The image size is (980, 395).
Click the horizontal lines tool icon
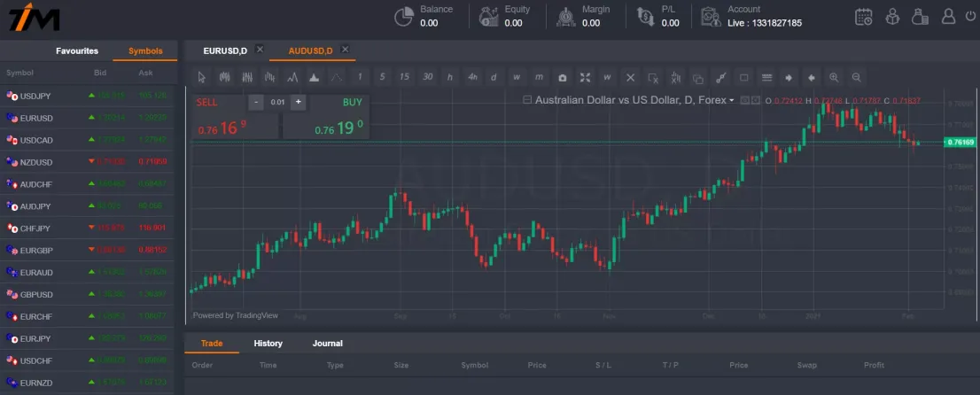point(766,78)
